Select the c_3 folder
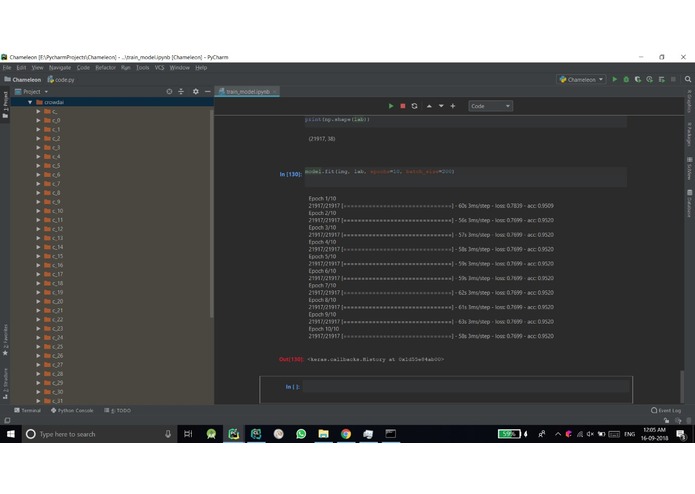The image size is (695, 494). (x=52, y=148)
